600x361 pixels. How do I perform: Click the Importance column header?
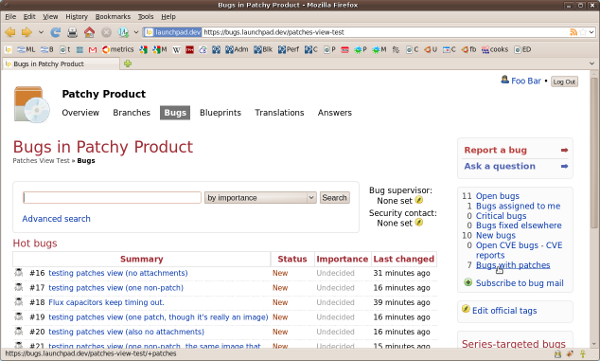point(342,259)
